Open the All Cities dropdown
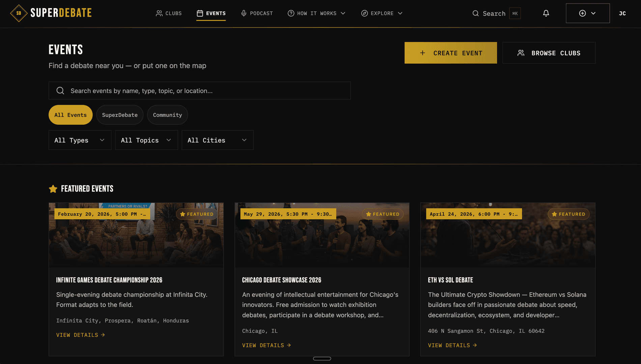Screen dimensions: 641x364 tap(218, 140)
